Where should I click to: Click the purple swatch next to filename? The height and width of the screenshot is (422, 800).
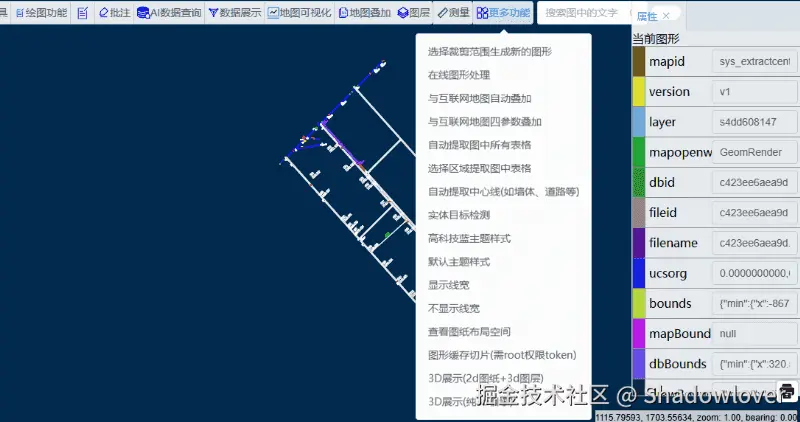(x=639, y=243)
